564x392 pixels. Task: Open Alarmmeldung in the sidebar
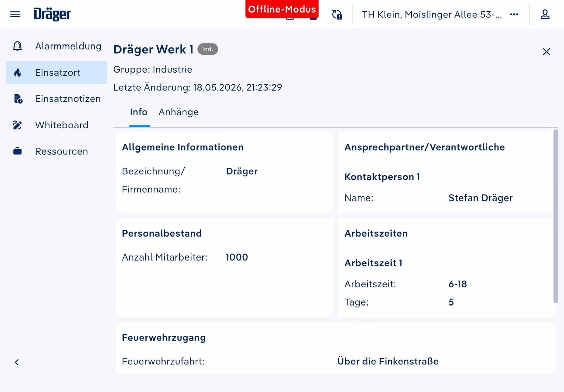pos(56,46)
